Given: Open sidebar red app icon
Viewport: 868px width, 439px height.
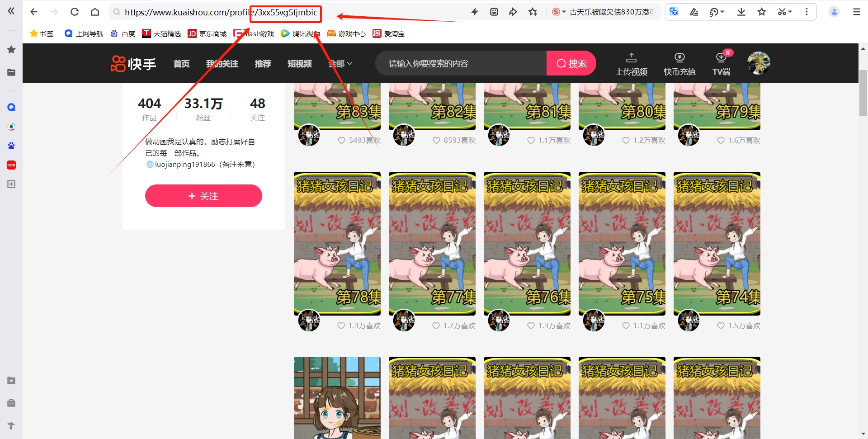Looking at the screenshot, I should (11, 165).
